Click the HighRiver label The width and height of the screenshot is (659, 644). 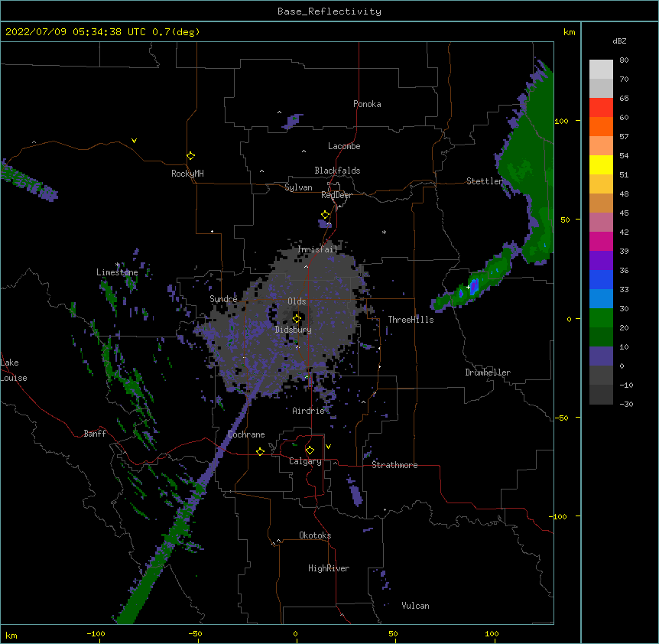tap(329, 568)
